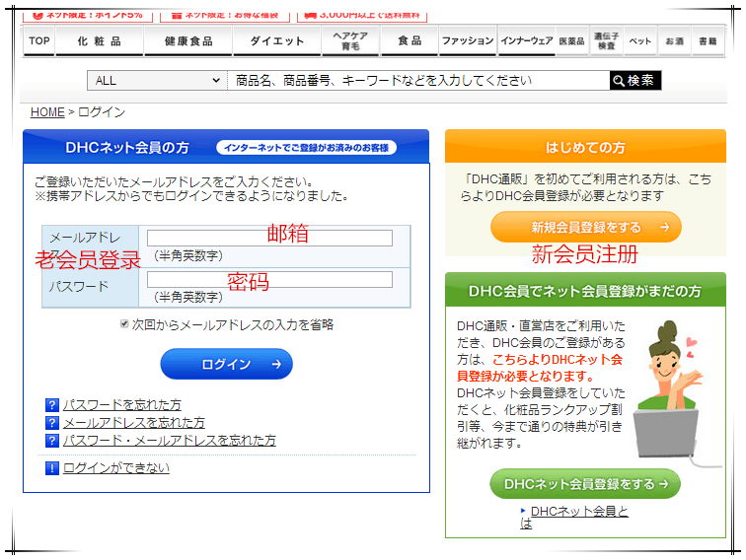Viewport: 746px width, 560px height.
Task: Select the 食品 navigation tab
Action: pyautogui.click(x=410, y=41)
